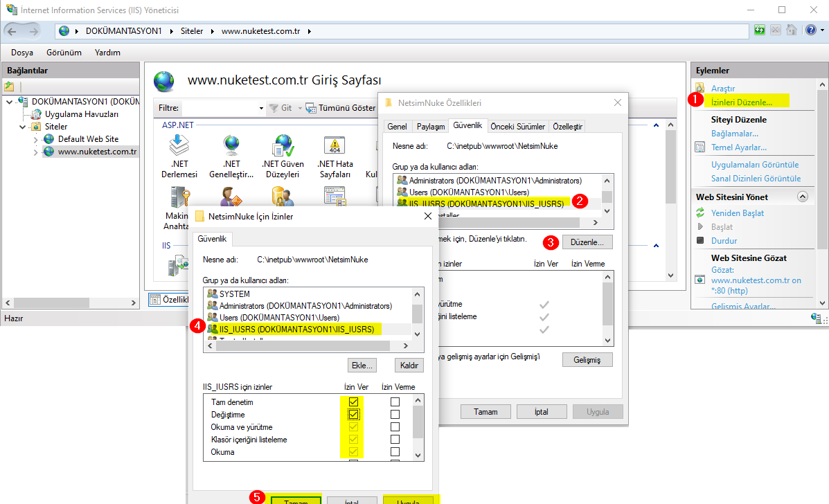Viewport: 829px width, 504px height.
Task: Click the Gözat browse icon in Eylemler
Action: 700,280
